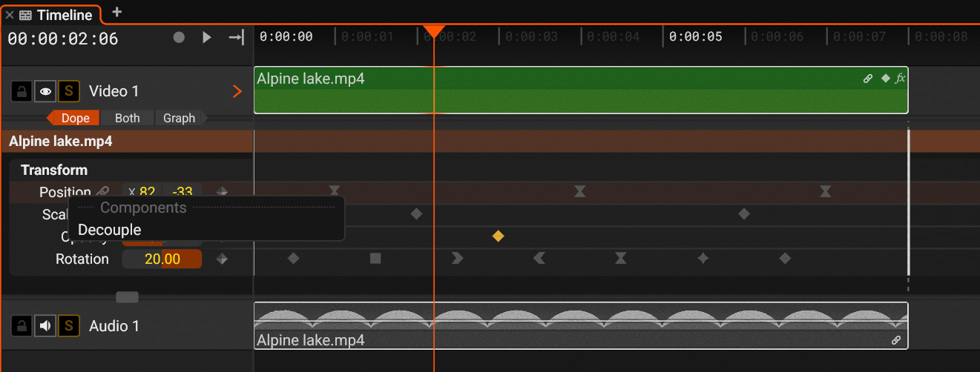Select the Alpine lake.mp4 audio clip

coord(581,325)
